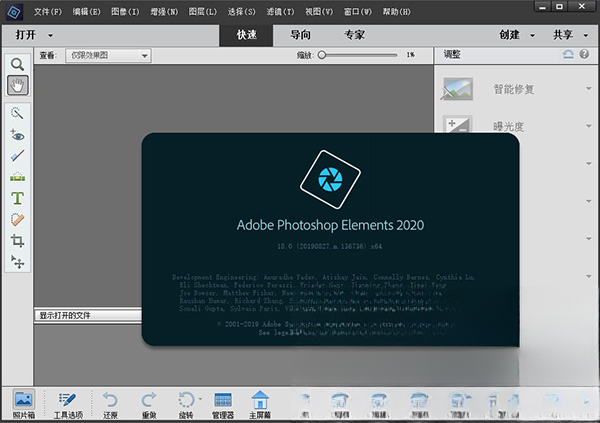
Task: Switch to the Quick (快速) mode tab
Action: [246, 35]
